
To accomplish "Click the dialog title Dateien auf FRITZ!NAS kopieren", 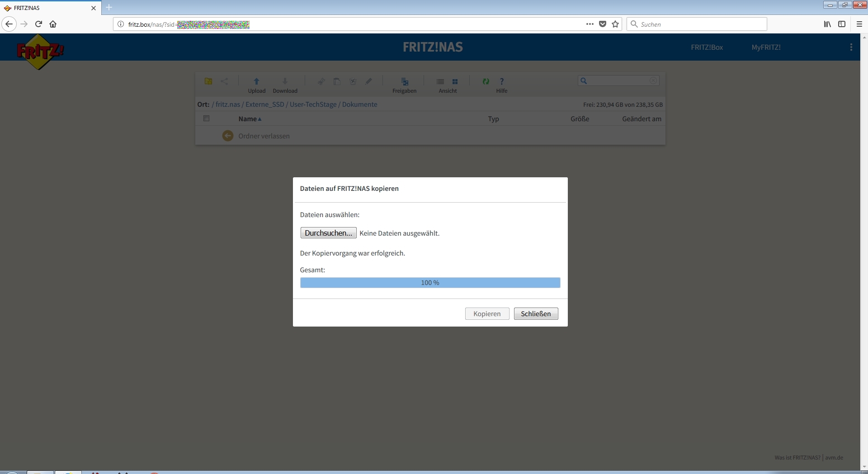I will click(349, 189).
